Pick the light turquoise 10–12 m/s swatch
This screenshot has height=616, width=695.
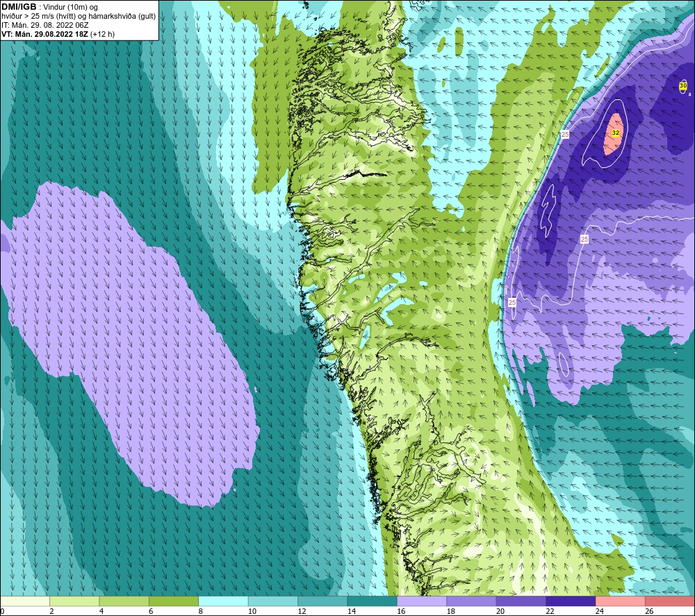tap(273, 601)
